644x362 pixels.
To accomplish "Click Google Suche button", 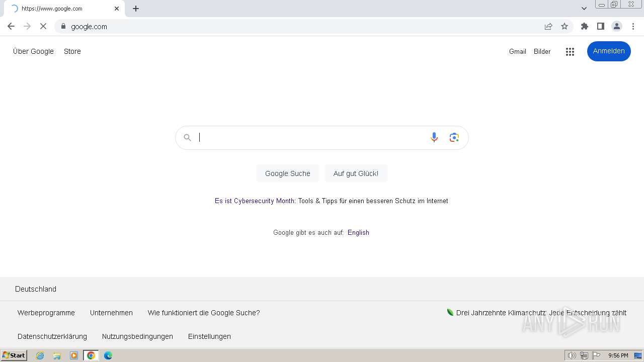I will (288, 173).
